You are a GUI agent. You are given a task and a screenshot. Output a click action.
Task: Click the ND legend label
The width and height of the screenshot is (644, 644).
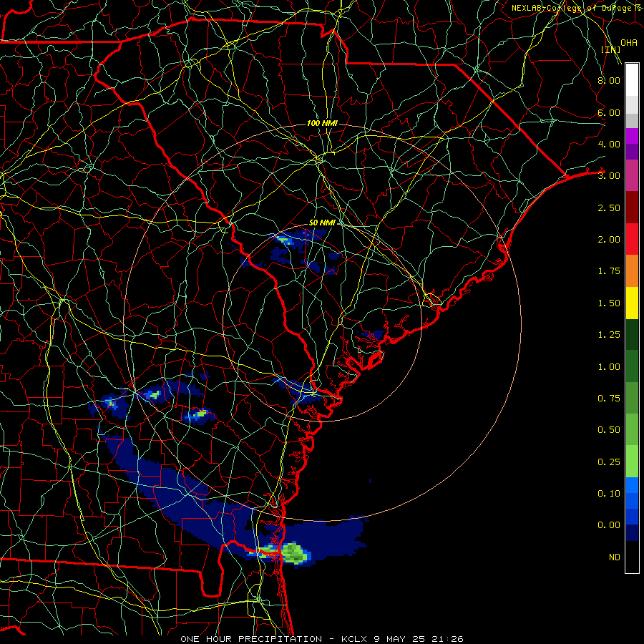(x=615, y=557)
